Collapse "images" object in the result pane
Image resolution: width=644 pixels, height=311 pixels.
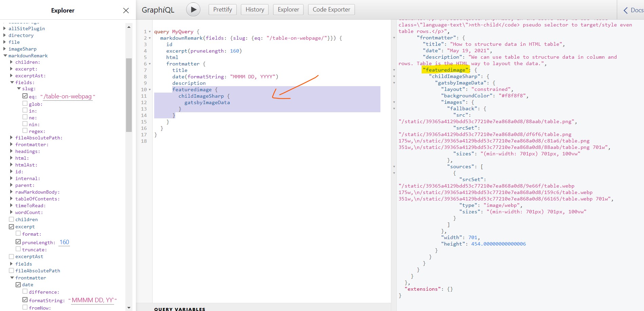pos(394,102)
